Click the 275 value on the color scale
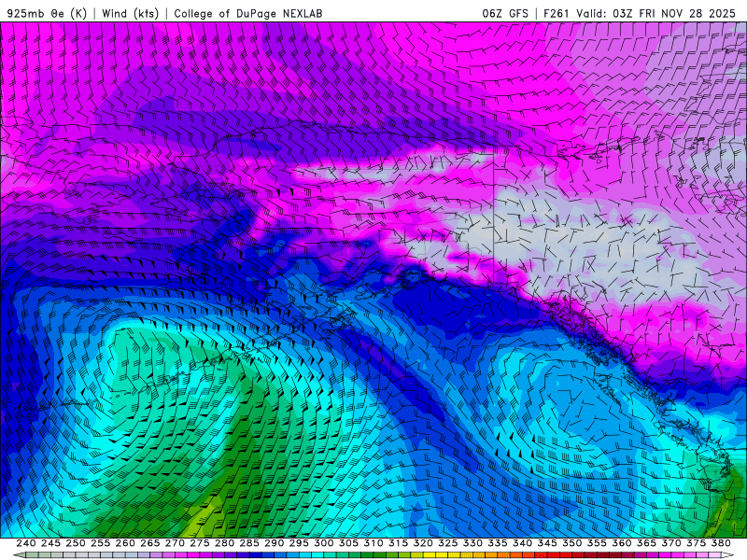This screenshot has height=560, width=747. pos(200,543)
